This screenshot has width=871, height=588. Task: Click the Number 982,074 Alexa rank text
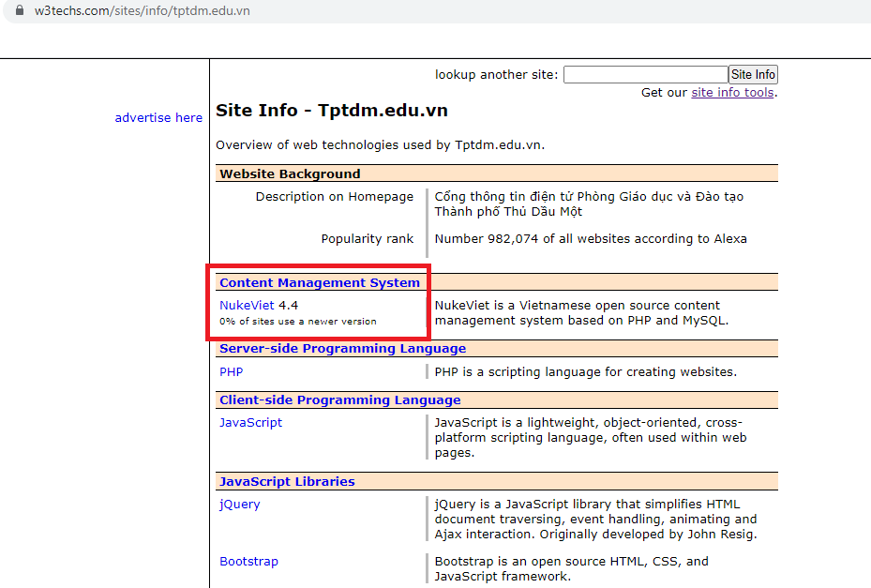coord(591,238)
